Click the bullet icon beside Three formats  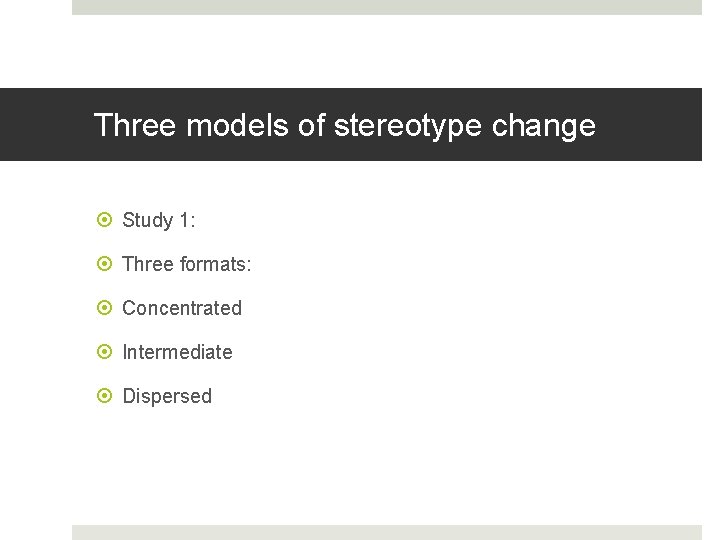[105, 264]
